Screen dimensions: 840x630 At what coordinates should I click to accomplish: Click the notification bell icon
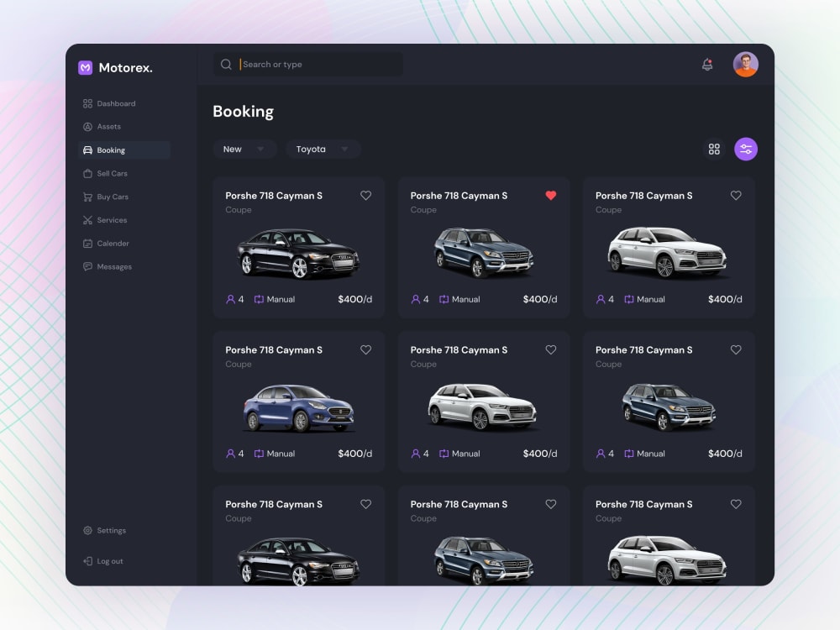[x=706, y=64]
